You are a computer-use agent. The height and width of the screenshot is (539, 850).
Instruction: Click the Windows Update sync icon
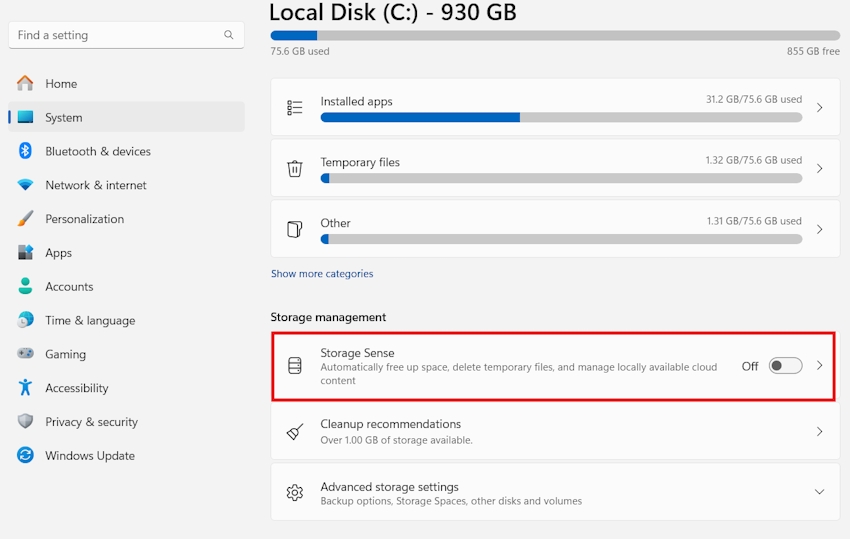25,455
